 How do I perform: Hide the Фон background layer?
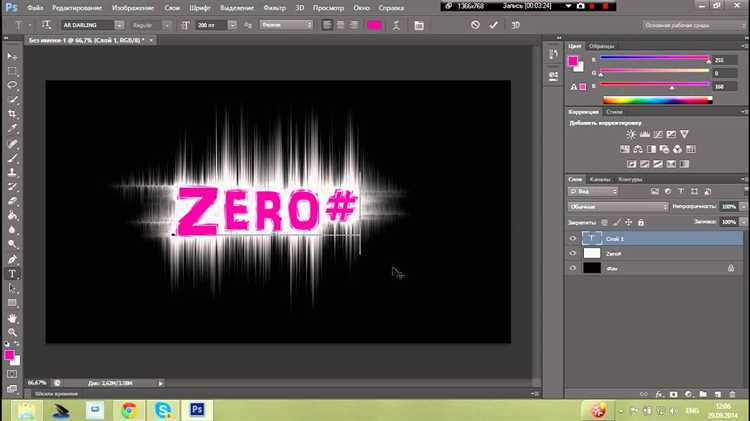[x=573, y=269]
